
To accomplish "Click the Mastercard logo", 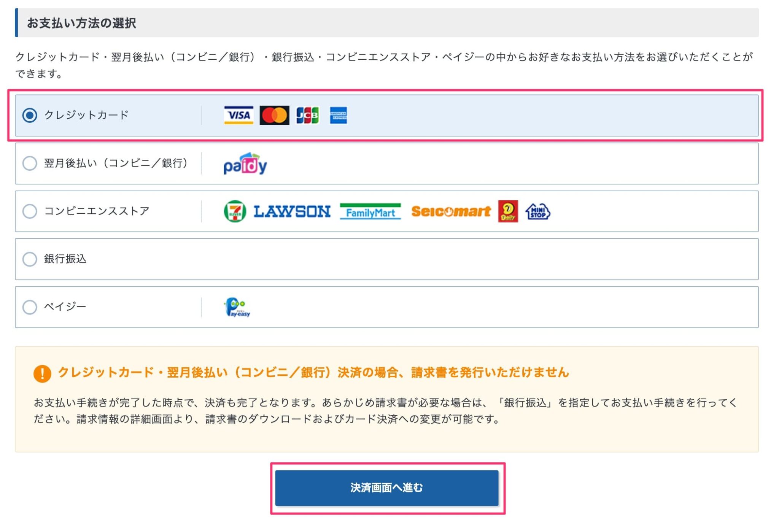I will pyautogui.click(x=275, y=115).
